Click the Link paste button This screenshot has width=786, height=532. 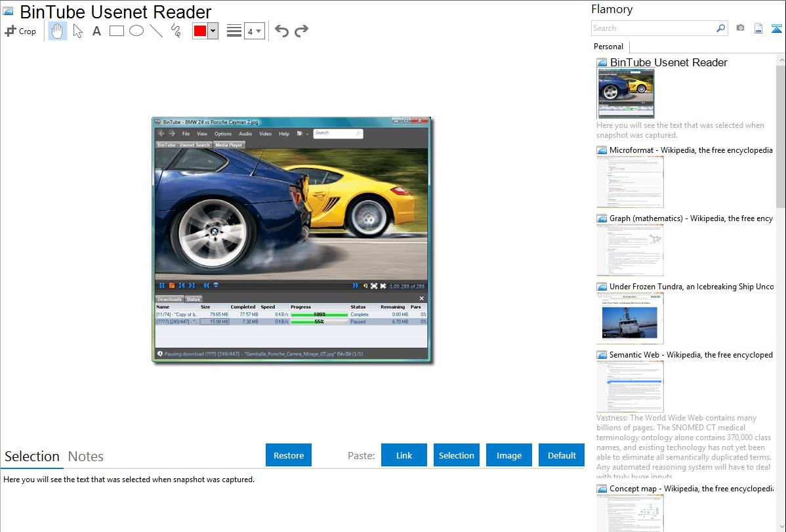point(404,455)
